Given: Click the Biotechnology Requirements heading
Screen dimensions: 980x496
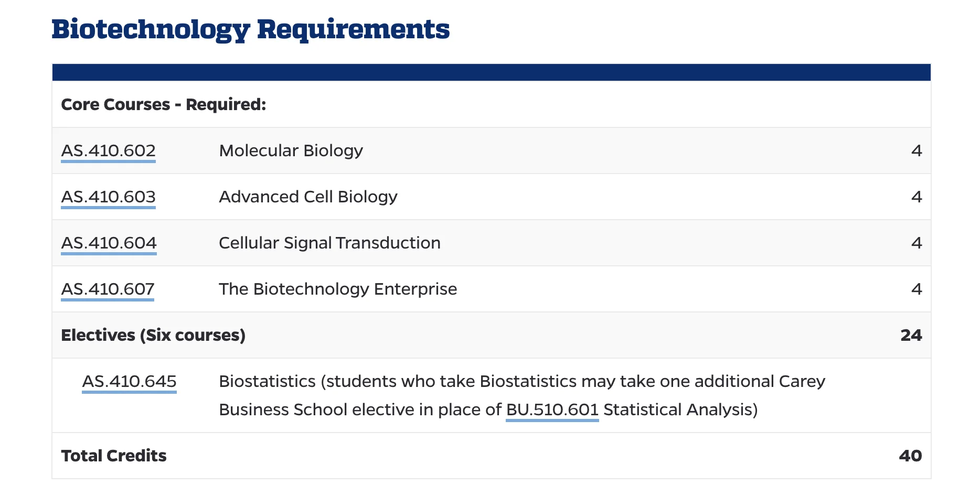Looking at the screenshot, I should pos(250,29).
